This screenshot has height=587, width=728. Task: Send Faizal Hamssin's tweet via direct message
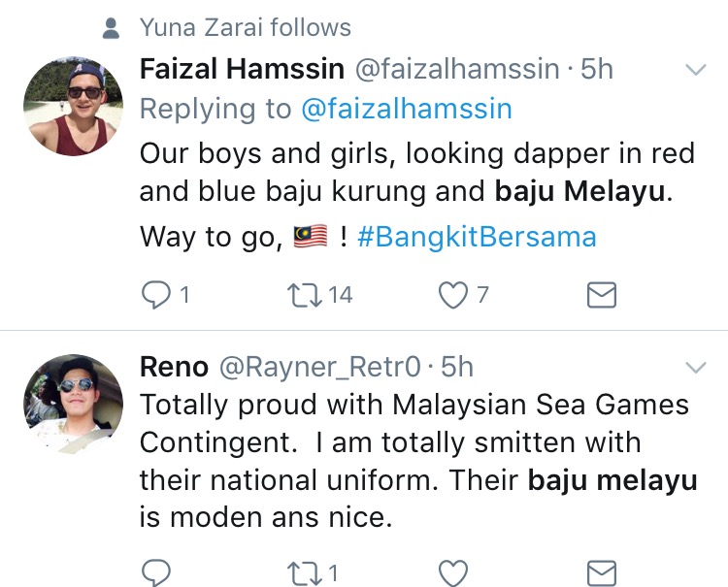tap(602, 295)
